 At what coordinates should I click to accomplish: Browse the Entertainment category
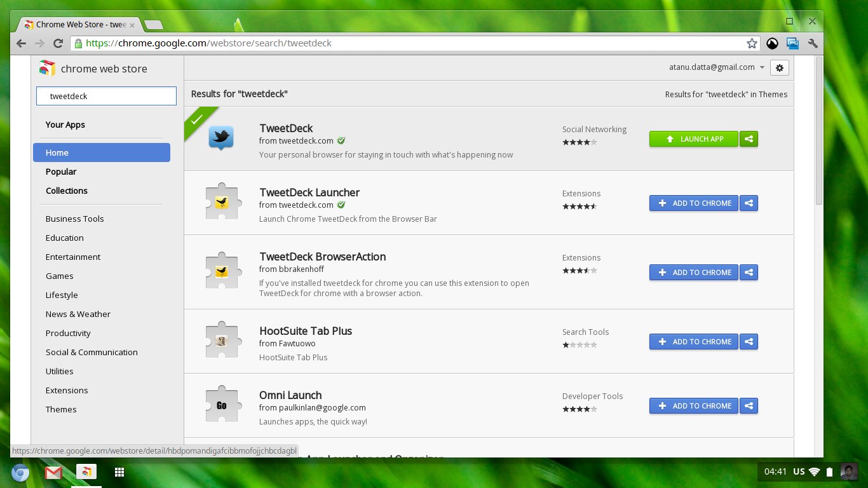coord(73,257)
